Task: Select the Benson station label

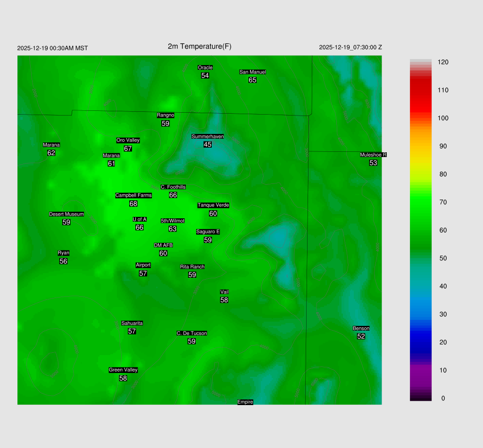Action: [361, 329]
